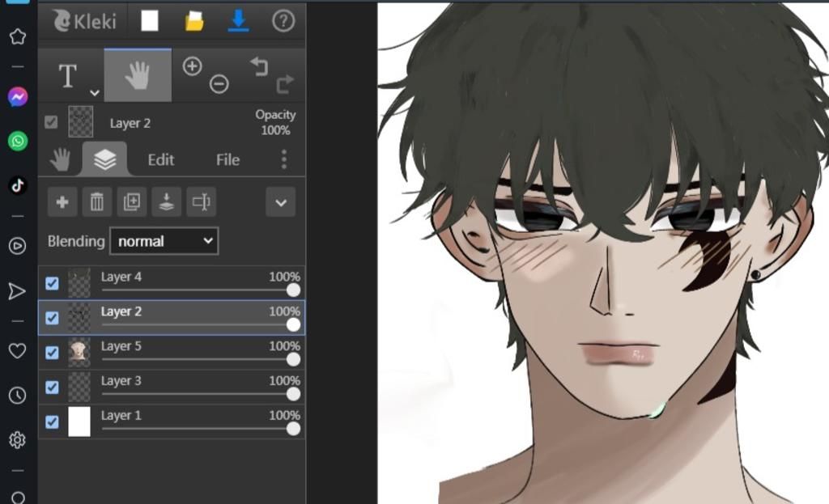829x504 pixels.
Task: Undo the last action
Action: [259, 66]
